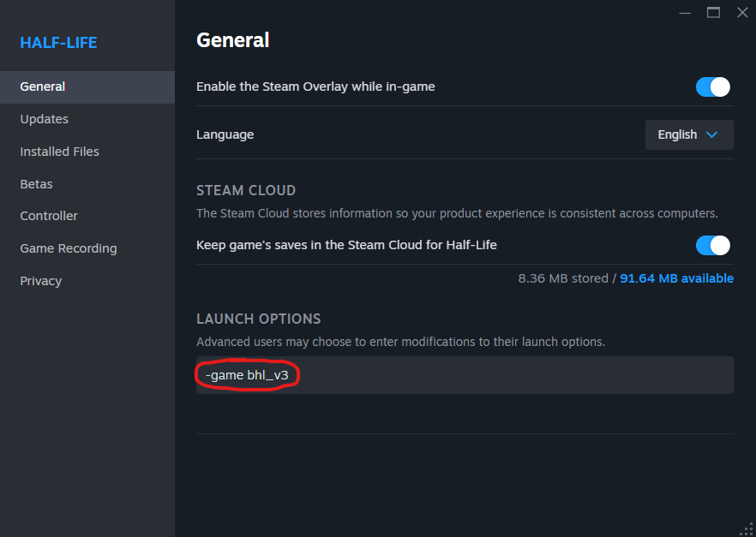Viewport: 756px width, 537px height.
Task: Minimize the properties window
Action: pos(685,13)
